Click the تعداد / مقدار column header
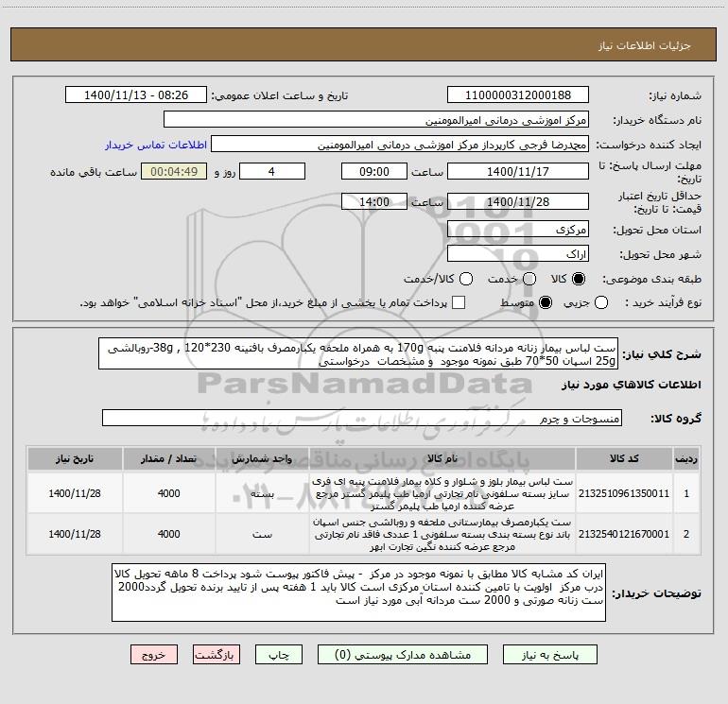The height and width of the screenshot is (704, 728). [x=168, y=459]
